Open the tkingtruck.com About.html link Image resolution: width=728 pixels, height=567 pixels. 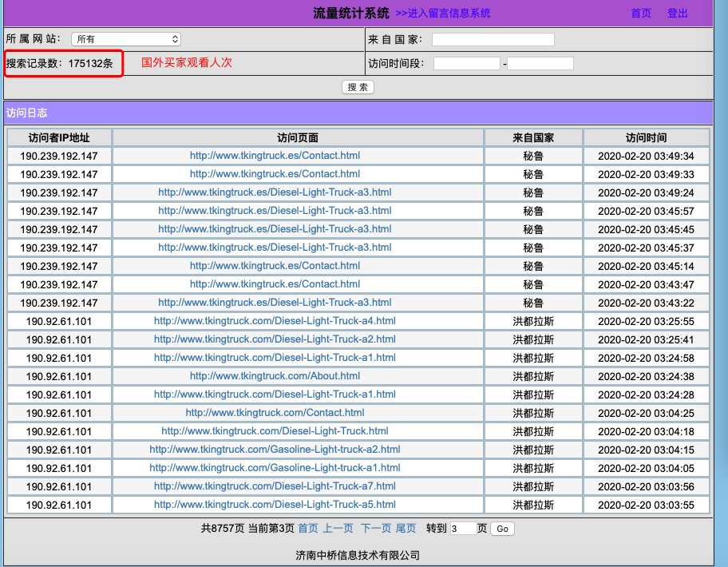pos(275,376)
